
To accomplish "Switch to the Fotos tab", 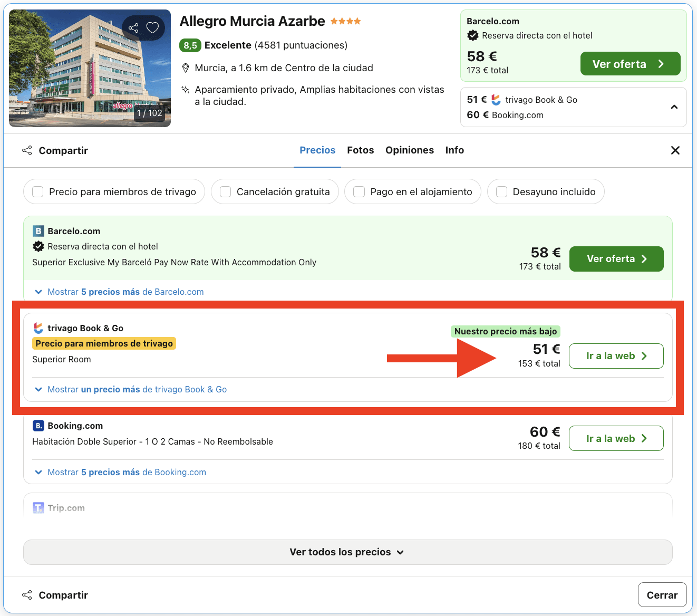I will 360,150.
